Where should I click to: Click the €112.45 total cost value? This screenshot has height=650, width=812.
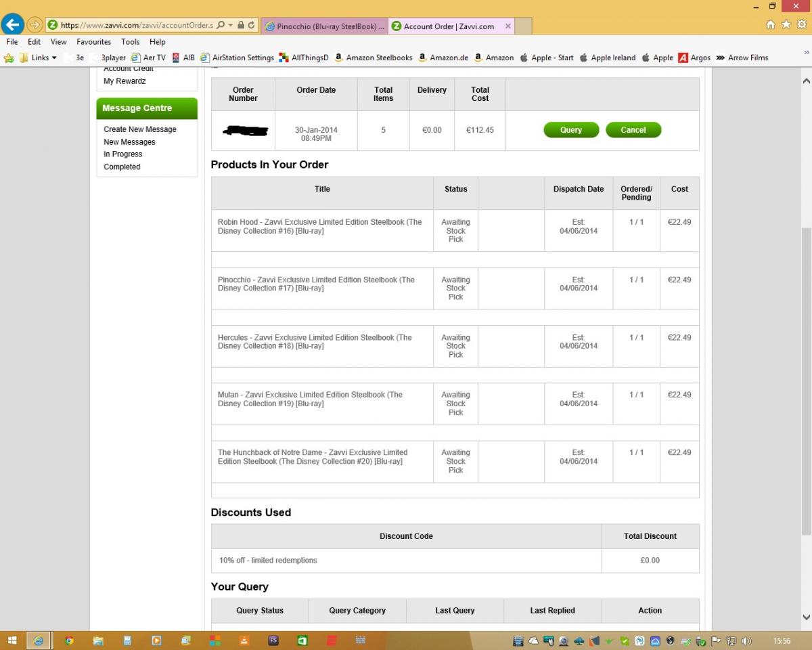[480, 130]
